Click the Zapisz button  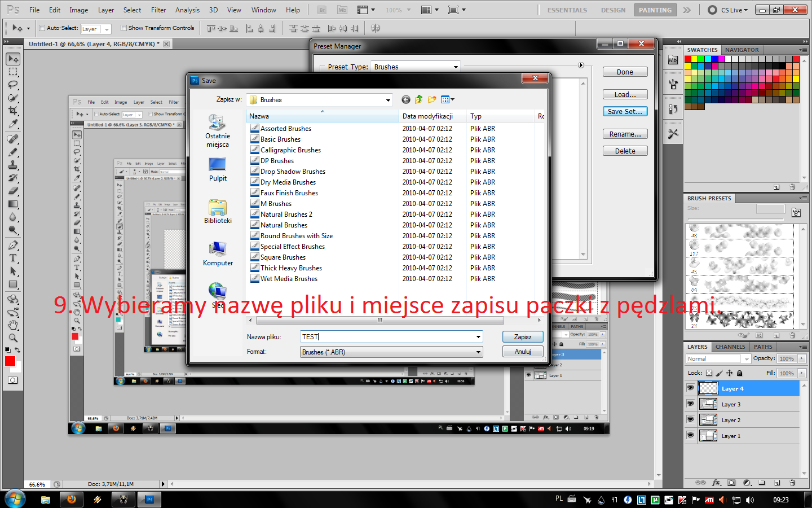(523, 336)
